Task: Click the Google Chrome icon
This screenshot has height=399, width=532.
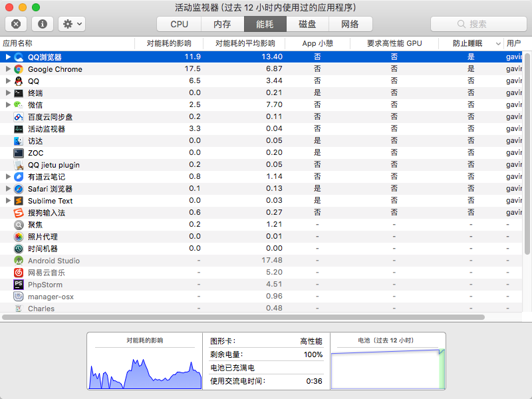Action: pos(19,69)
